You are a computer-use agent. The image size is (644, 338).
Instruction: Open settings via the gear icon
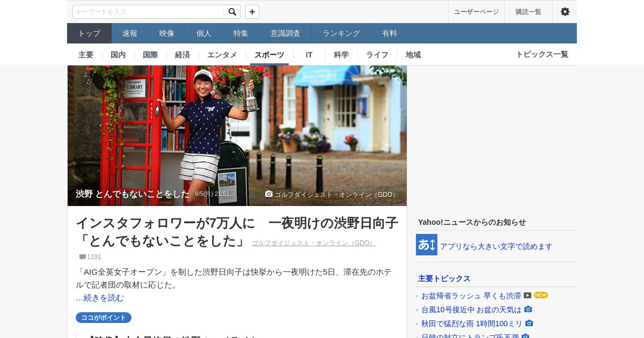[x=565, y=12]
